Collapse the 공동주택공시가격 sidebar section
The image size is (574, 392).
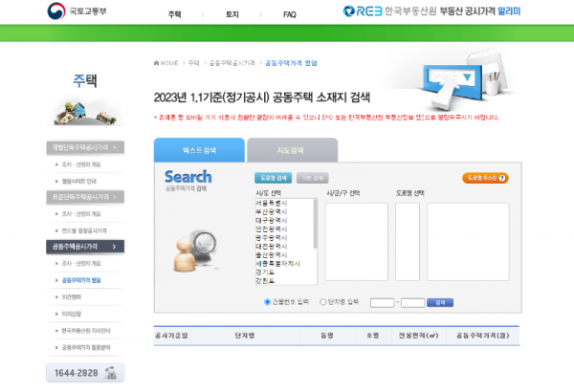[85, 246]
